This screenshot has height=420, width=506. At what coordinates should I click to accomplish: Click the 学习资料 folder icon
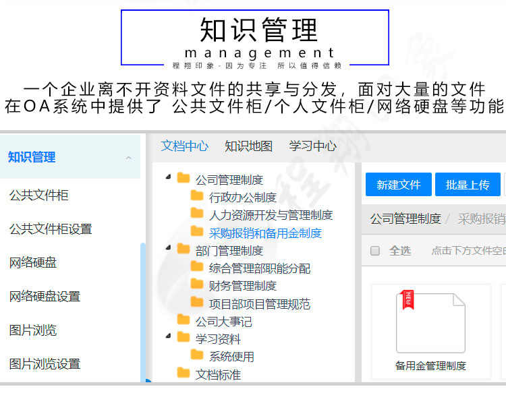[x=184, y=337]
